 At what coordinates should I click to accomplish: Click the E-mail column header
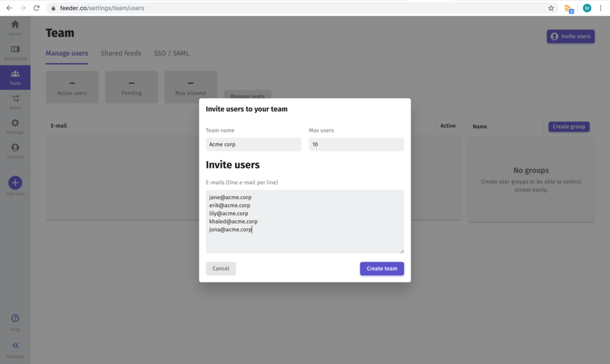coord(59,126)
